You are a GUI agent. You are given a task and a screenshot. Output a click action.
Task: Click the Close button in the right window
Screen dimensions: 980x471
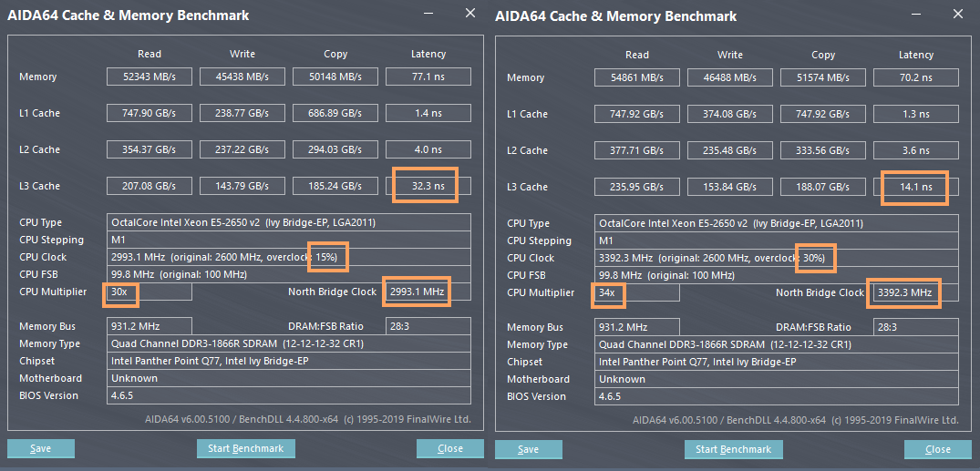click(937, 449)
